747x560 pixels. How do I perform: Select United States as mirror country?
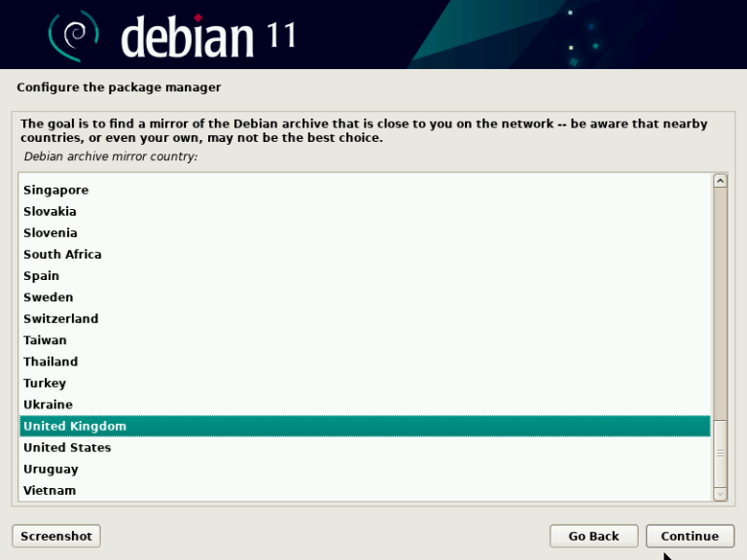pyautogui.click(x=67, y=447)
